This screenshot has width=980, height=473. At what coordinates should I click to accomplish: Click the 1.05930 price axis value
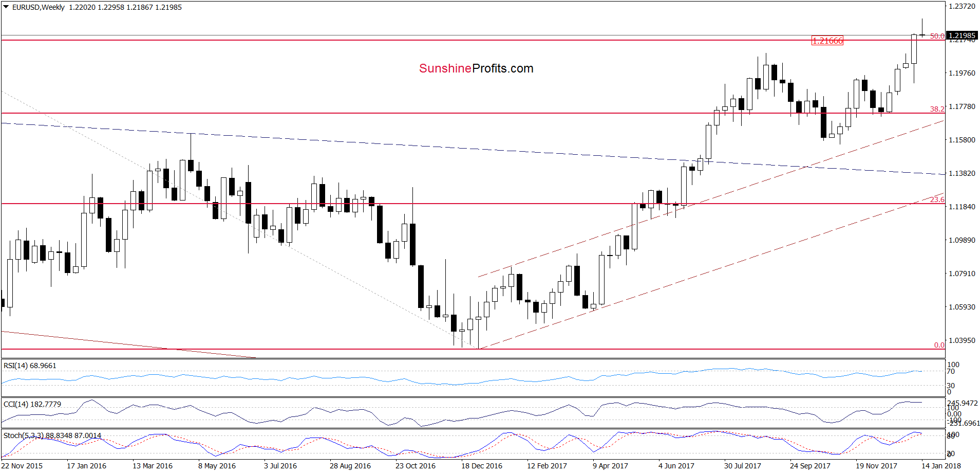click(x=962, y=307)
